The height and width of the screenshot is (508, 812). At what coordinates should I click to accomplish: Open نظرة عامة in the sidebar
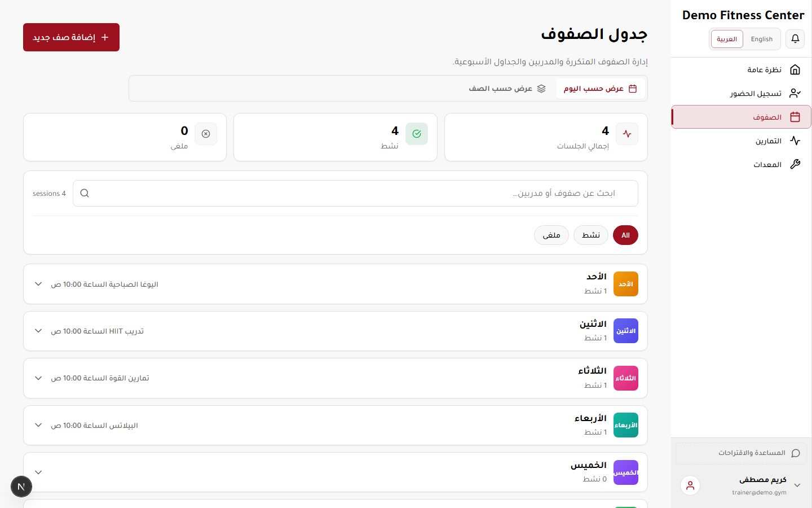[x=741, y=69]
